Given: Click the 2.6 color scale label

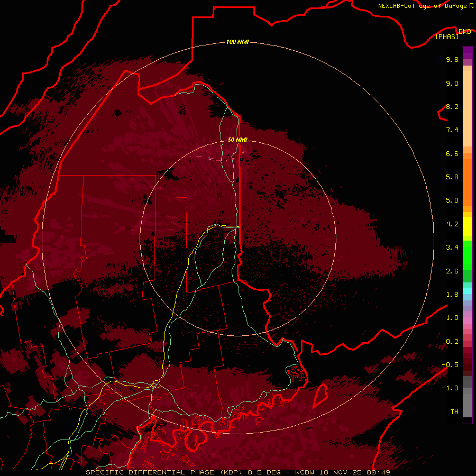Looking at the screenshot, I should [452, 271].
